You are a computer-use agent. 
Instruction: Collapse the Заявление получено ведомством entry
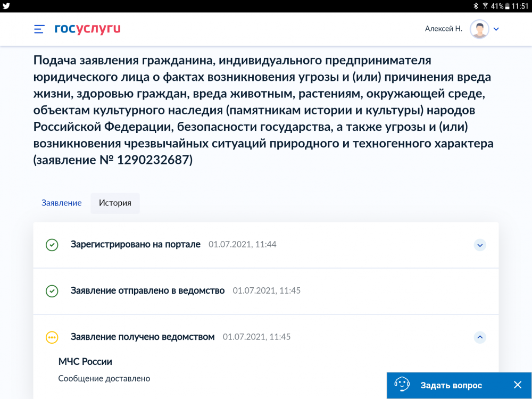[480, 337]
